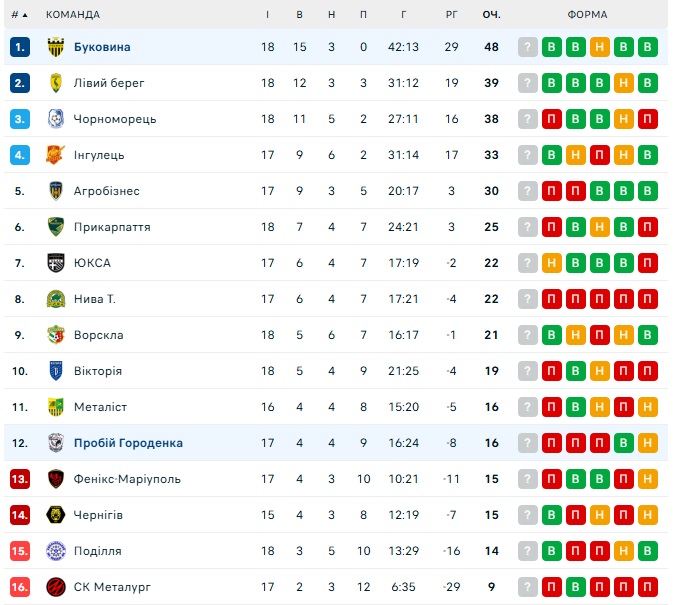Select the Агробізнес team crest

(x=56, y=191)
